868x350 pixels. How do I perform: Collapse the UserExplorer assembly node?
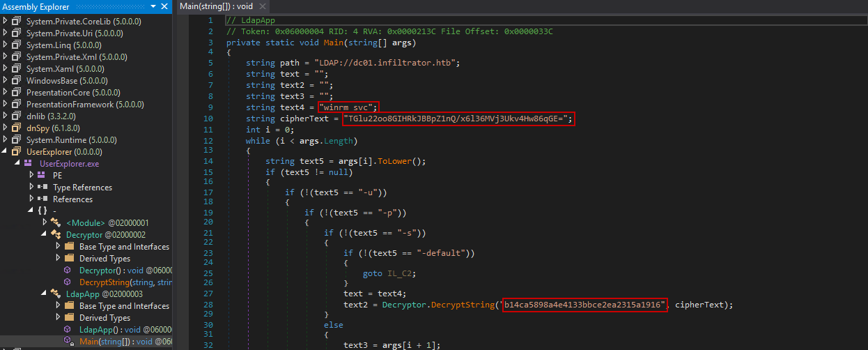pyautogui.click(x=6, y=151)
